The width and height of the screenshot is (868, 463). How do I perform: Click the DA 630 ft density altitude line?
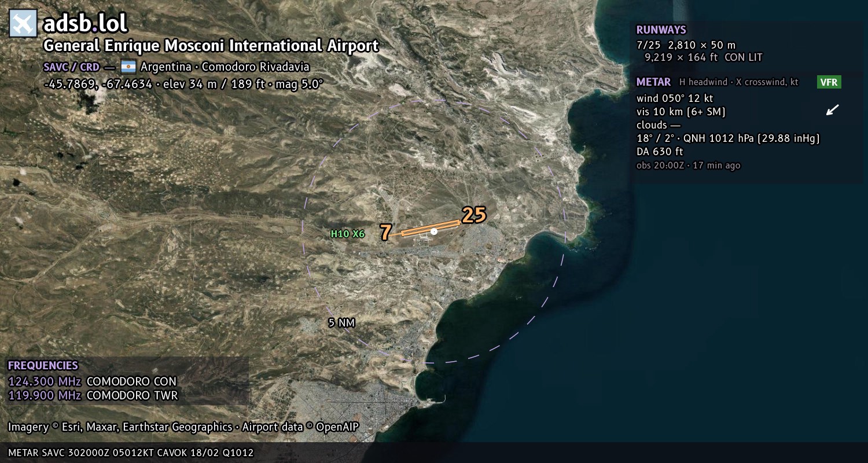[x=660, y=152]
